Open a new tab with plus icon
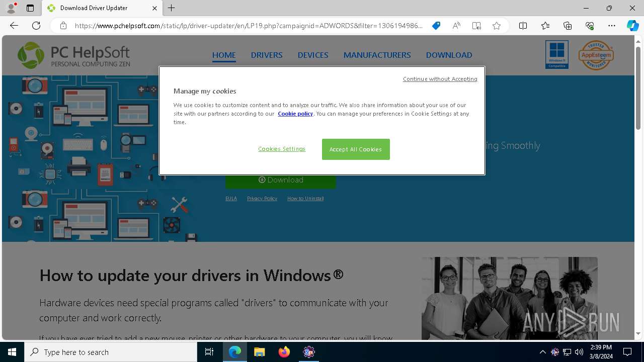The width and height of the screenshot is (644, 362). [x=171, y=8]
